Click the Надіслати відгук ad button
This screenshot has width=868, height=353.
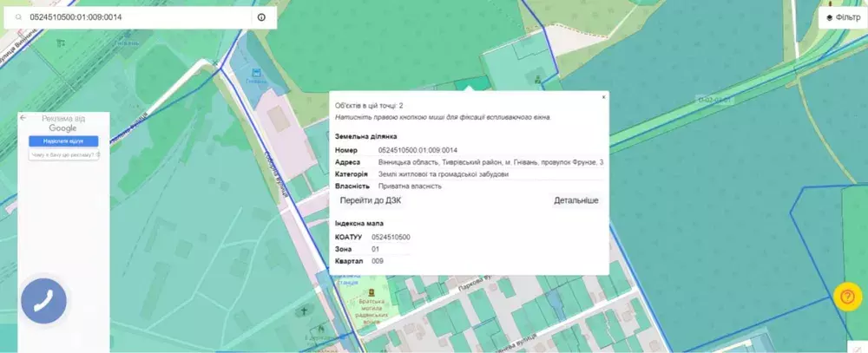(62, 141)
